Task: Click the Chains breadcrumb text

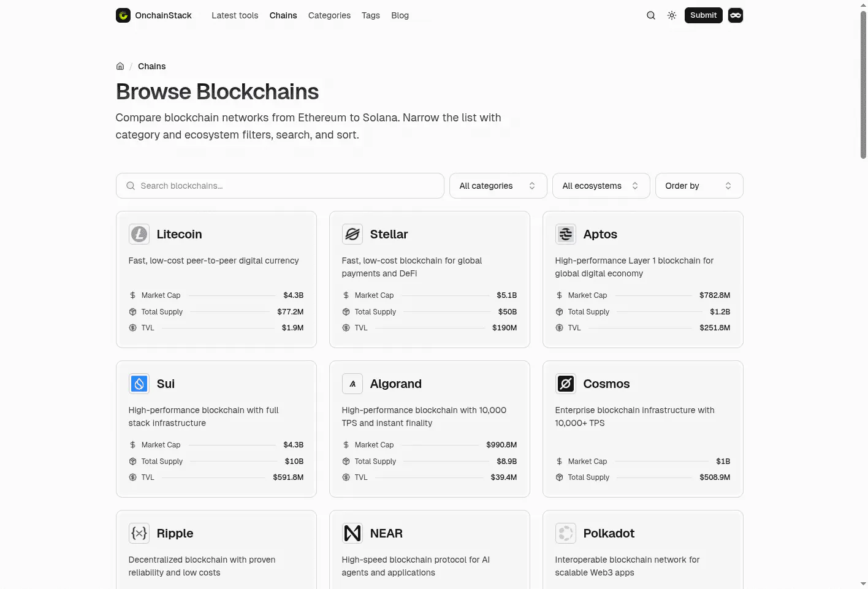Action: 151,66
